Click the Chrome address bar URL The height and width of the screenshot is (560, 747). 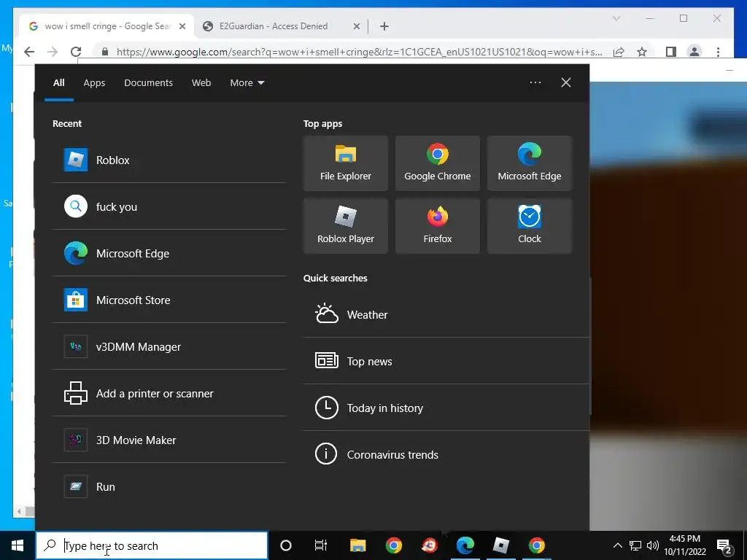tap(360, 52)
